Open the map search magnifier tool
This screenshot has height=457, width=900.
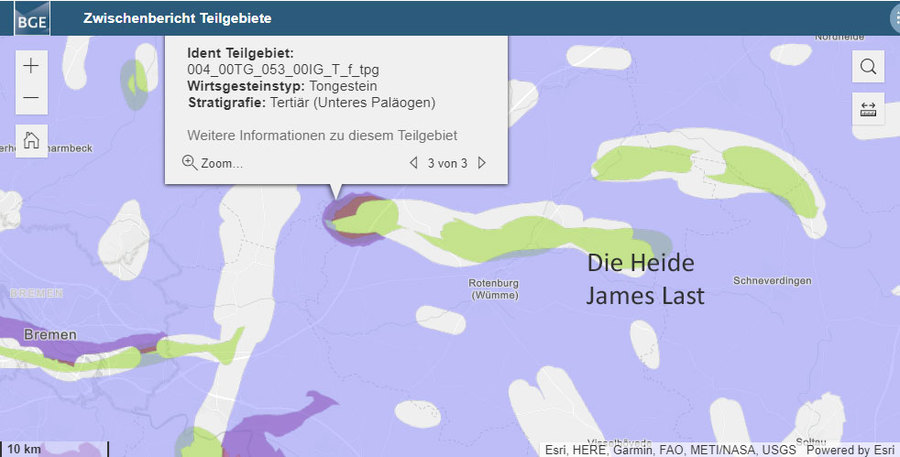point(868,67)
